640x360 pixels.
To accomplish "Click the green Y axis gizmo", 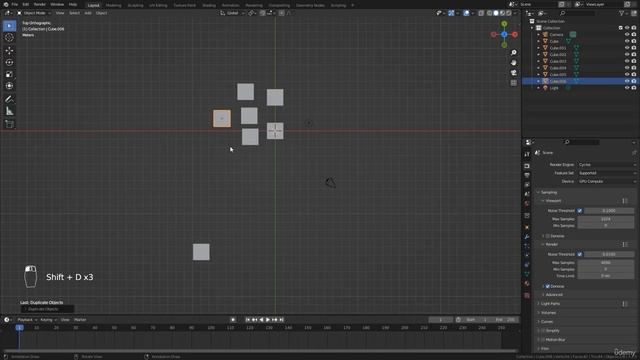I will [504, 24].
